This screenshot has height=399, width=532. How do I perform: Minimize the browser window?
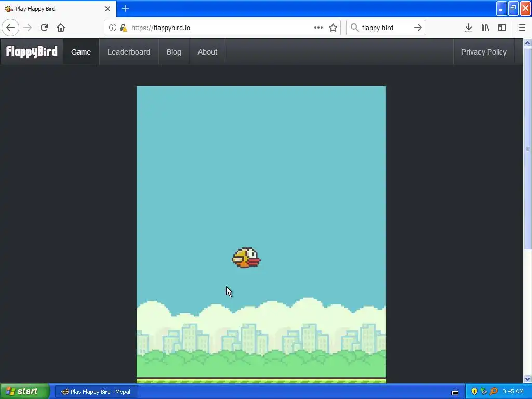click(501, 9)
